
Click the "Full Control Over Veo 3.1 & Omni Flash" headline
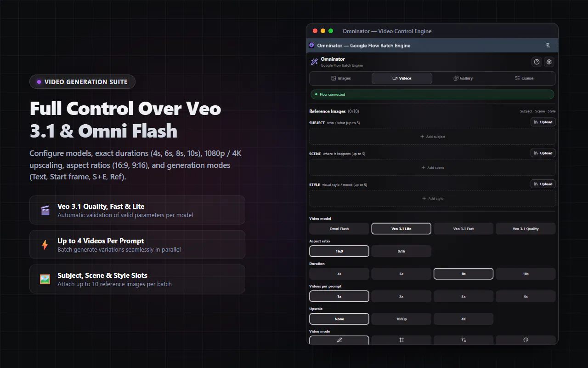tap(125, 120)
